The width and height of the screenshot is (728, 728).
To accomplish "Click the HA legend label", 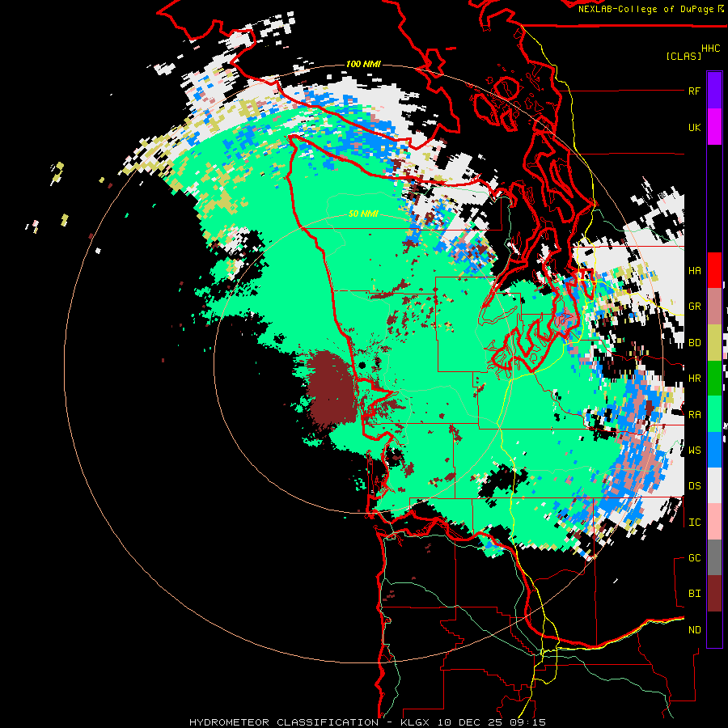I will click(694, 271).
